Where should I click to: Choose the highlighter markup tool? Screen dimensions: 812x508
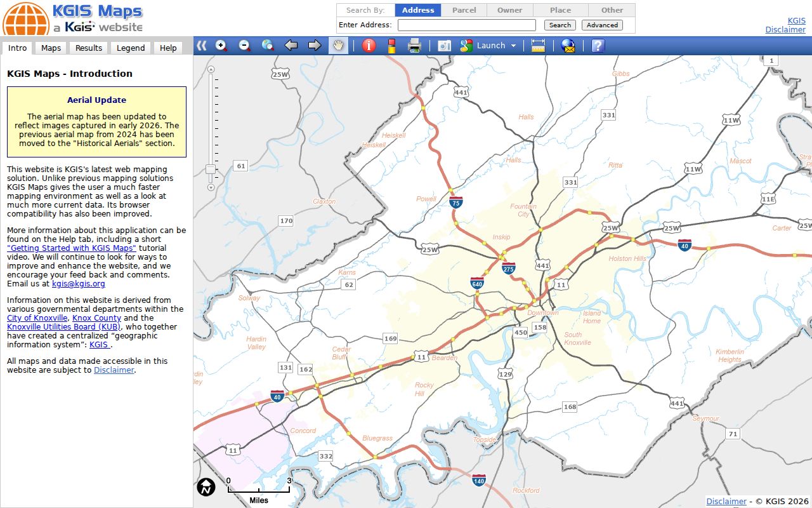(x=391, y=46)
